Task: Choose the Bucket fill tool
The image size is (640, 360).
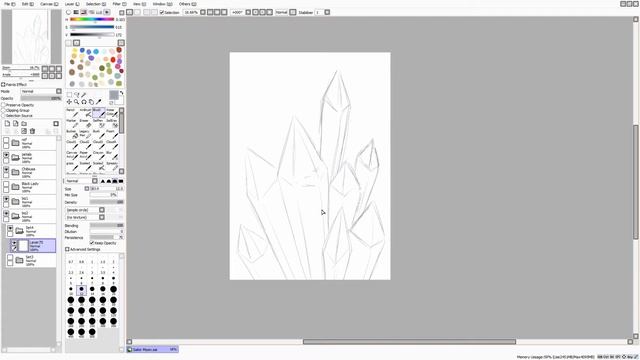Action: [72, 134]
